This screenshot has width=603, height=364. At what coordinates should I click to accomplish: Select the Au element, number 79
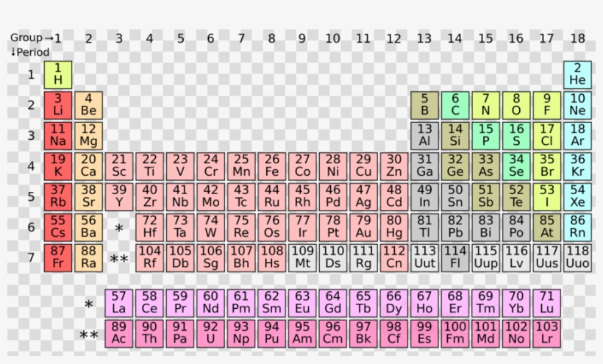pos(363,227)
